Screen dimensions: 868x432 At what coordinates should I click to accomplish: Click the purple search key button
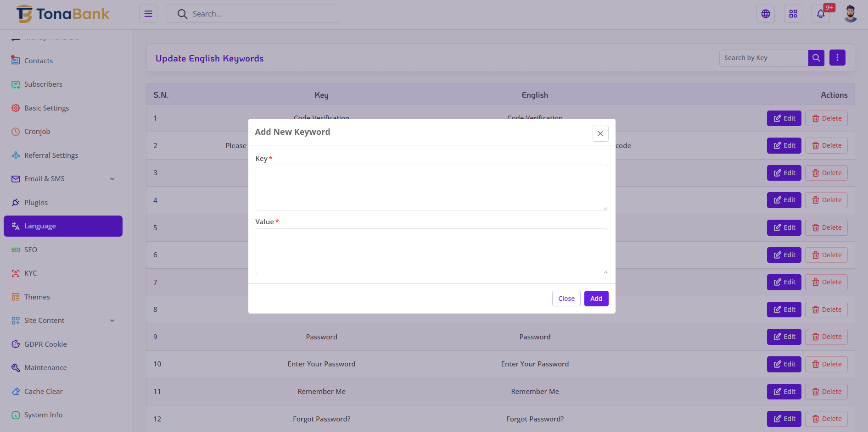click(816, 58)
